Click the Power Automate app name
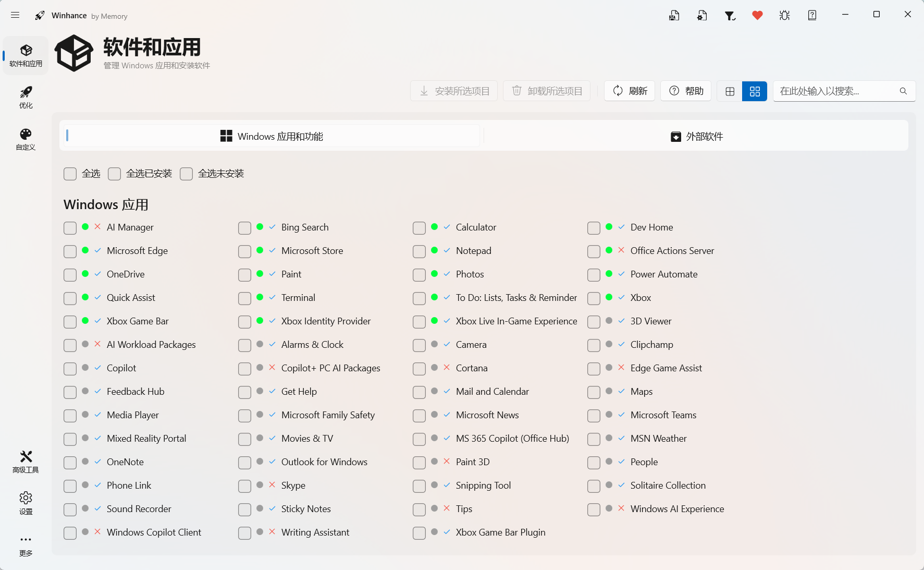The image size is (924, 570). [x=664, y=274]
